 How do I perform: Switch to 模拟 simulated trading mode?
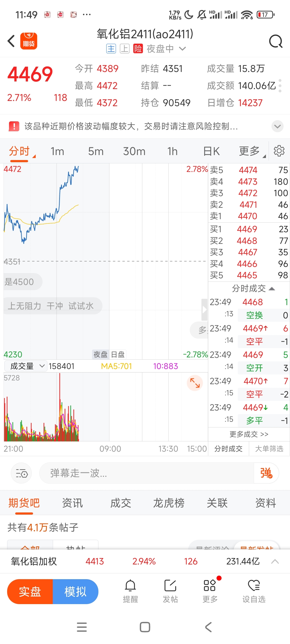(75, 592)
